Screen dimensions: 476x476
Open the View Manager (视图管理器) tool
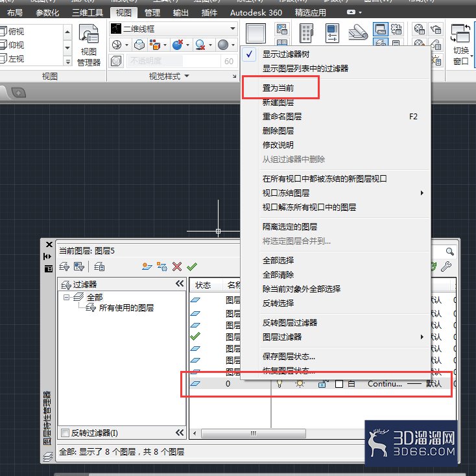88,45
